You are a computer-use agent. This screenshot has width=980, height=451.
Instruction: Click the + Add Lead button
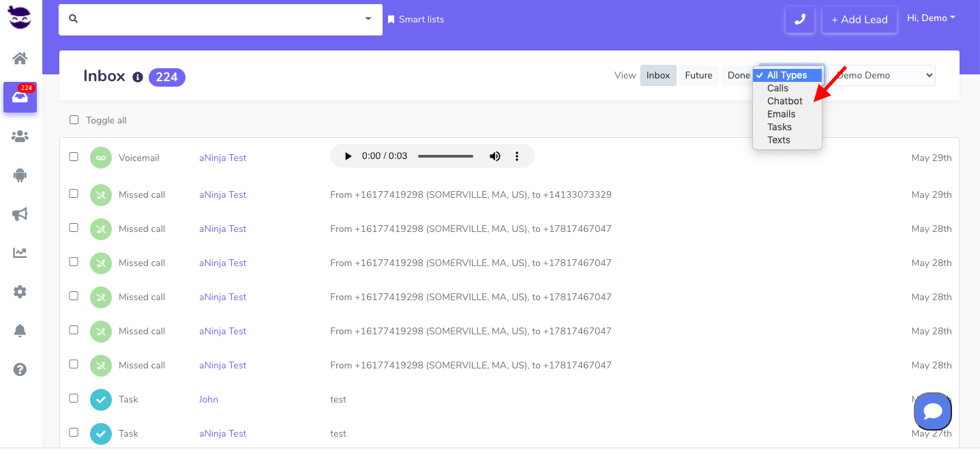point(859,20)
